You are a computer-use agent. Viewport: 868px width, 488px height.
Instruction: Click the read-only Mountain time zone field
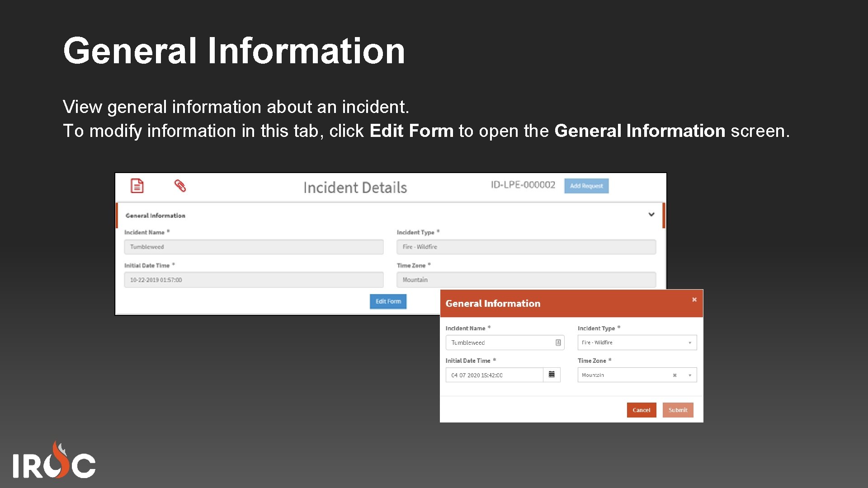(x=526, y=280)
